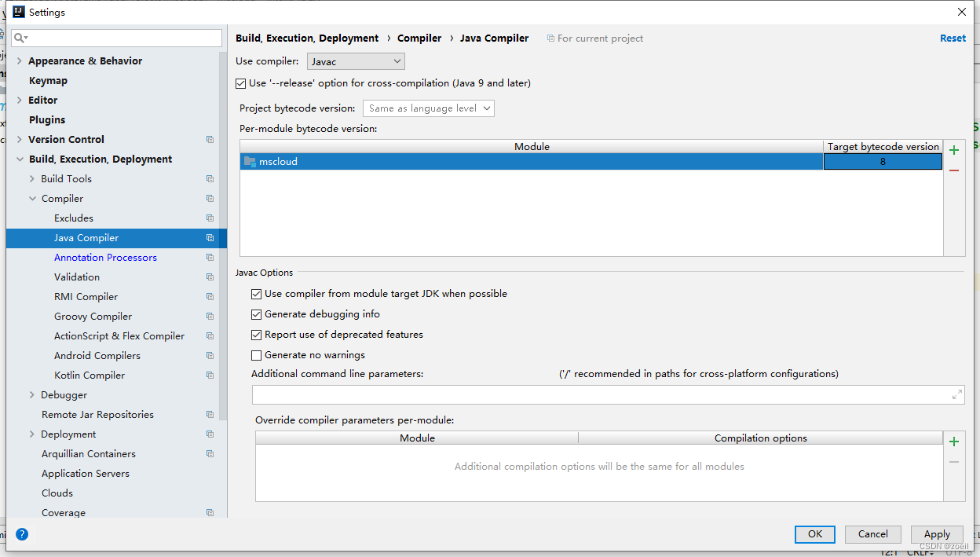
Task: Click the Cancel button
Action: click(873, 534)
